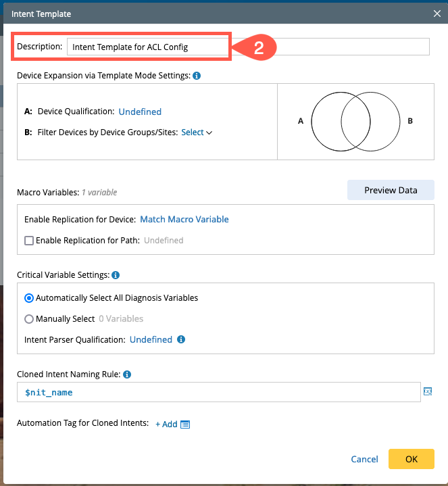Open the Match Macro Variable link
This screenshot has height=486, width=448.
[184, 220]
